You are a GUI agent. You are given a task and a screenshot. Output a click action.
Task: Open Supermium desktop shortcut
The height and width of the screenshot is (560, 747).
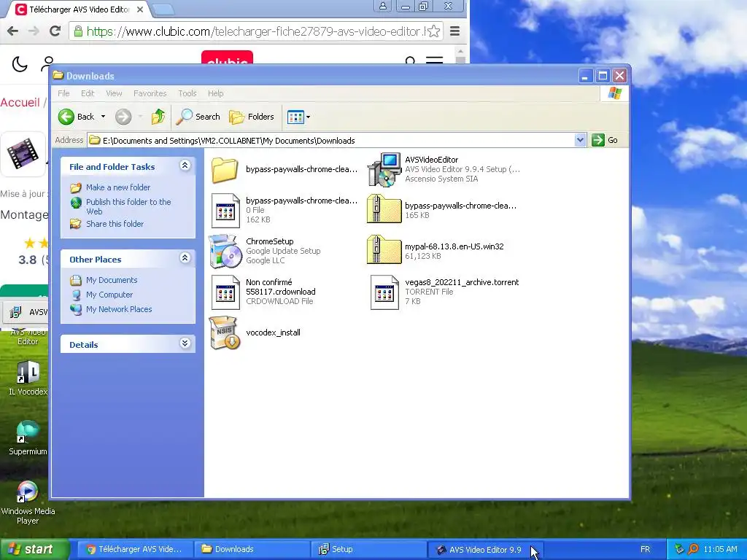[28, 438]
